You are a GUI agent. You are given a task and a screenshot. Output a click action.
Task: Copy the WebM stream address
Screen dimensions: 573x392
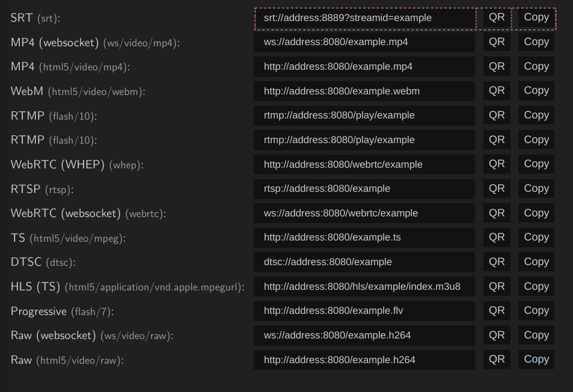coord(535,90)
